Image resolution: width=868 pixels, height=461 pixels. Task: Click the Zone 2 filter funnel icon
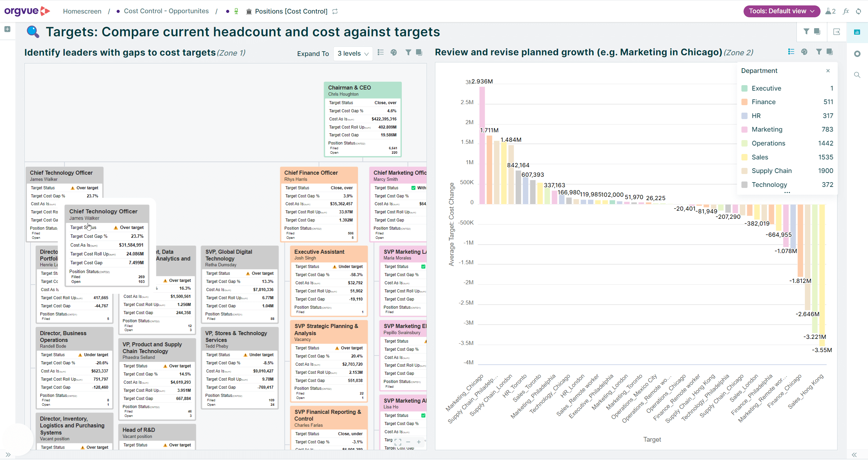(x=818, y=52)
